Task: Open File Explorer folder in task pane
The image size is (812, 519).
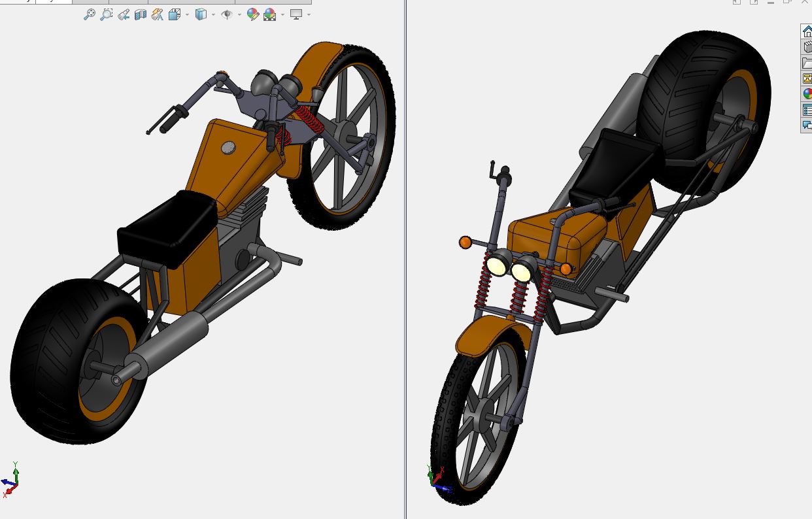Action: tap(807, 63)
